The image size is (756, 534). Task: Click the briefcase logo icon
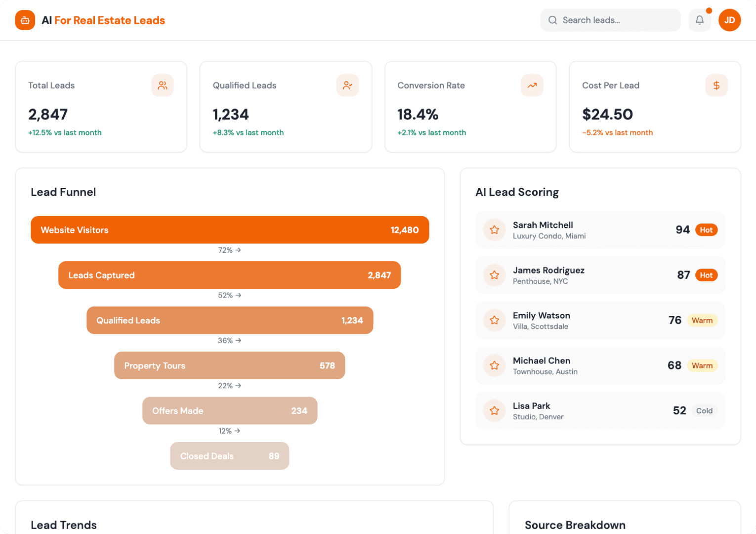(25, 20)
